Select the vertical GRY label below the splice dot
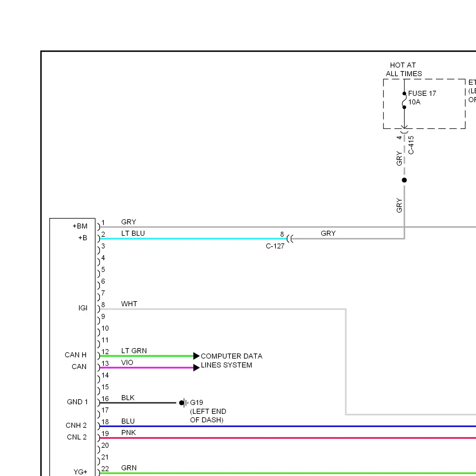This screenshot has height=476, width=476. click(x=399, y=205)
